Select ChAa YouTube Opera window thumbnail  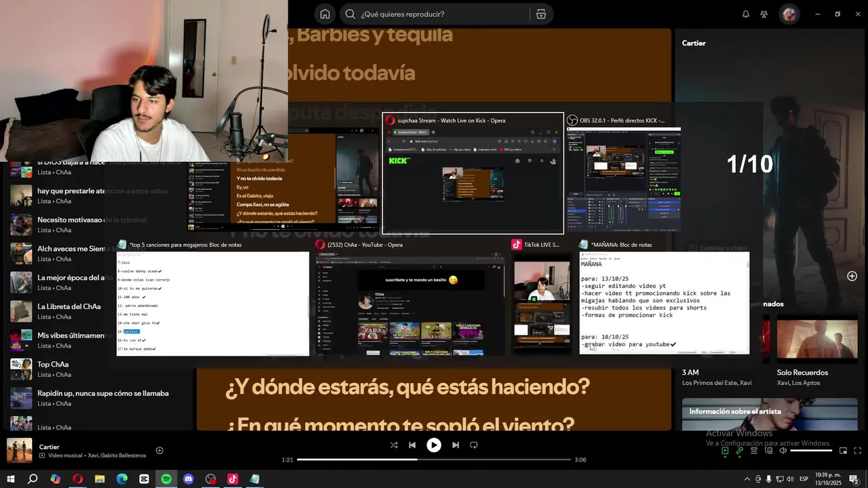411,298
